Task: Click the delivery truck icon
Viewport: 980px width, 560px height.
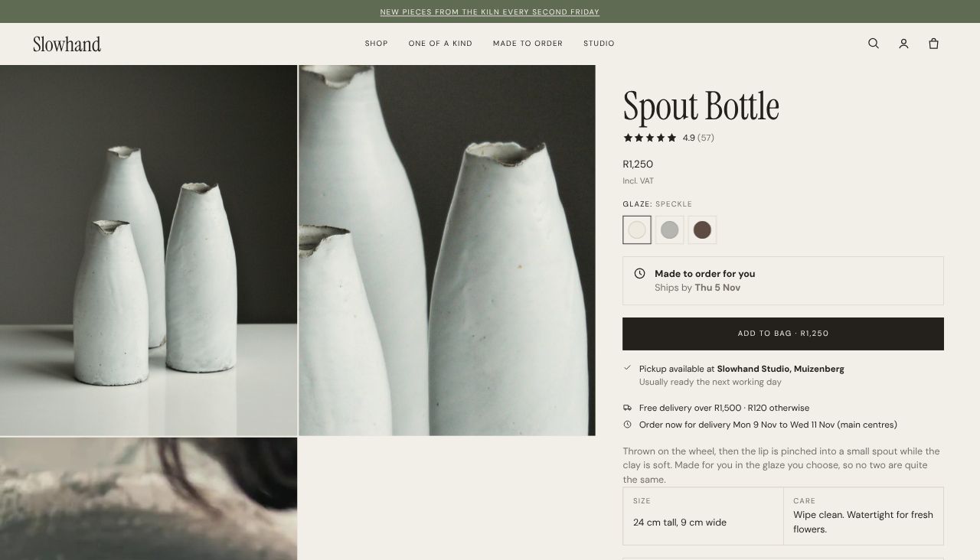Action: click(628, 408)
